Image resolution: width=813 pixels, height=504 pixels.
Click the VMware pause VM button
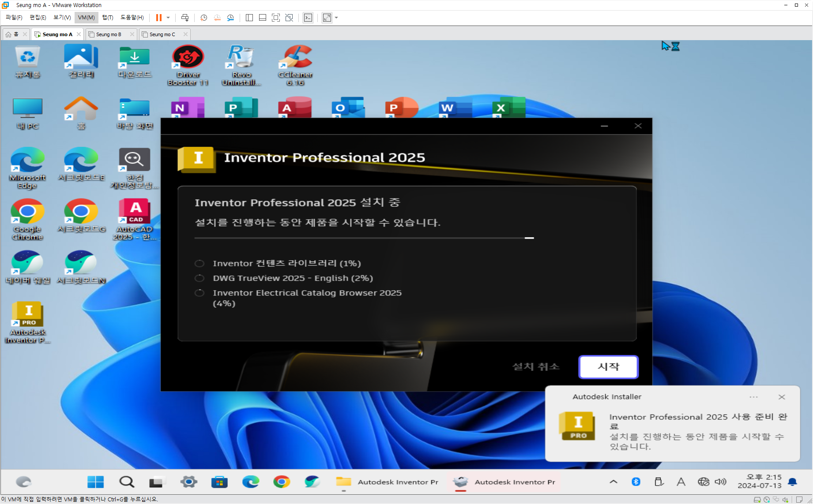coord(159,18)
